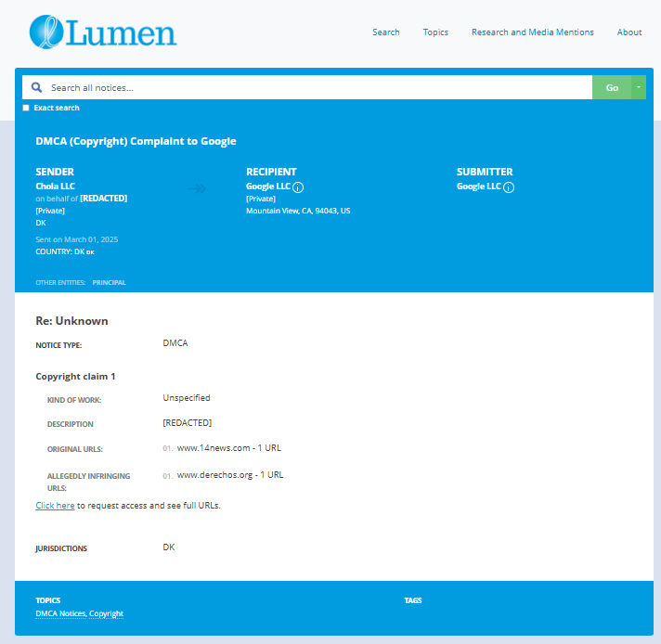Click the PRINCIPAL entity label
The image size is (661, 644).
(x=110, y=282)
